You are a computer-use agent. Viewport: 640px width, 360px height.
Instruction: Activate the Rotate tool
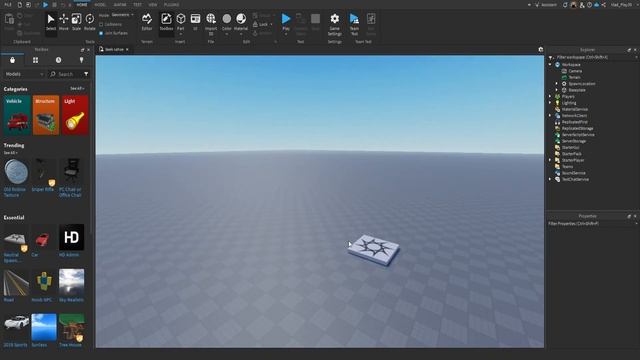point(89,22)
